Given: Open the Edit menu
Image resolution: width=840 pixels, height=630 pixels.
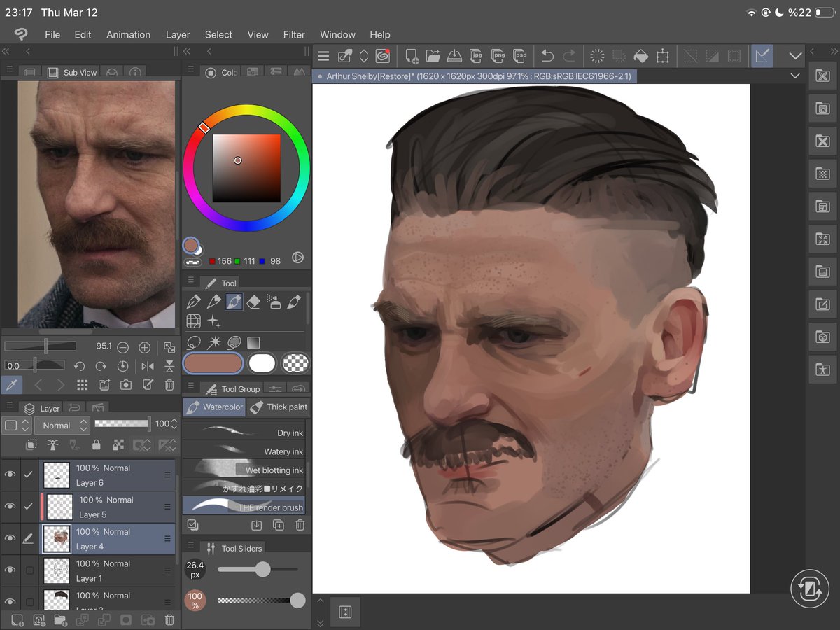Looking at the screenshot, I should tap(83, 34).
